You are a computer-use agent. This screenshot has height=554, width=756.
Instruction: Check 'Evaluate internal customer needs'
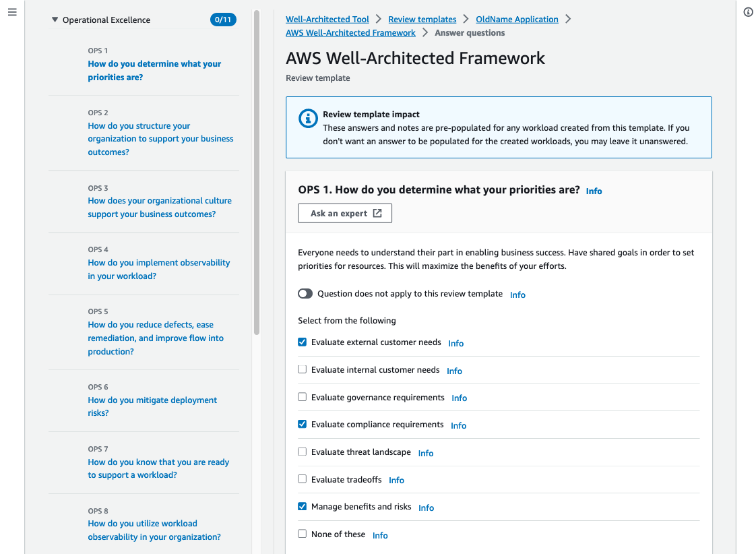(x=302, y=369)
